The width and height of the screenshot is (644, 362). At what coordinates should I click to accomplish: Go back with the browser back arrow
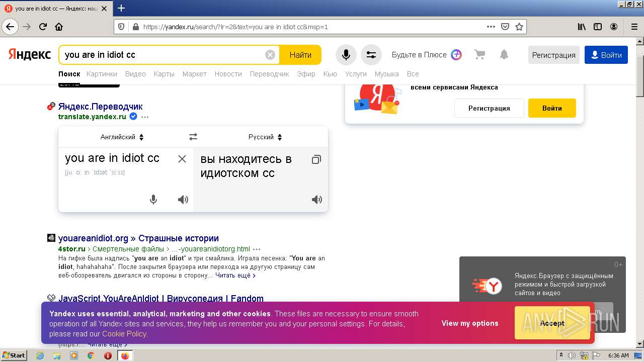(10, 27)
